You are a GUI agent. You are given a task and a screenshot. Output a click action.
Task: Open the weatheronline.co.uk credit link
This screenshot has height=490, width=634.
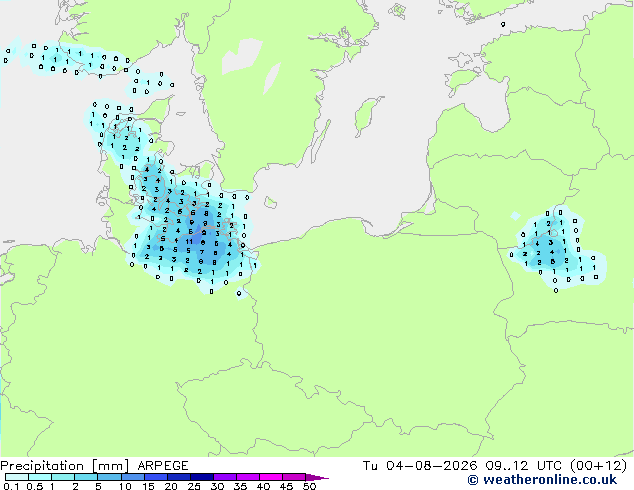pos(542,480)
